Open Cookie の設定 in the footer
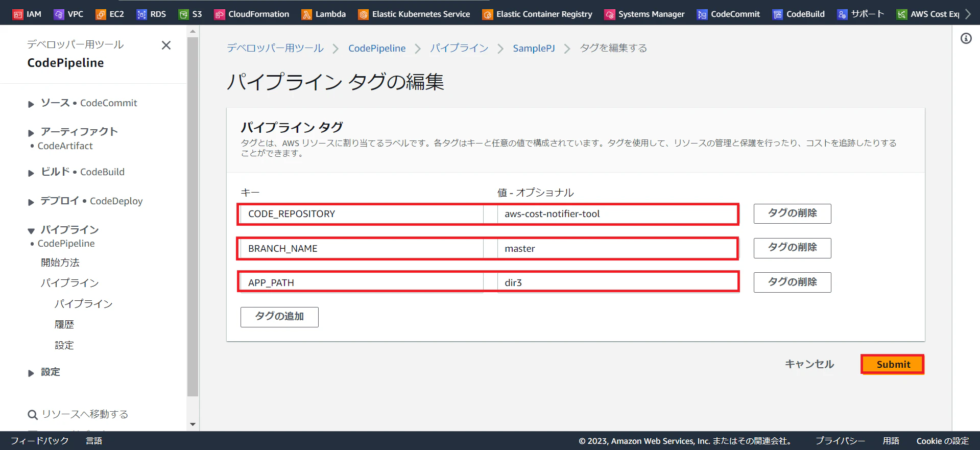 [x=943, y=441]
